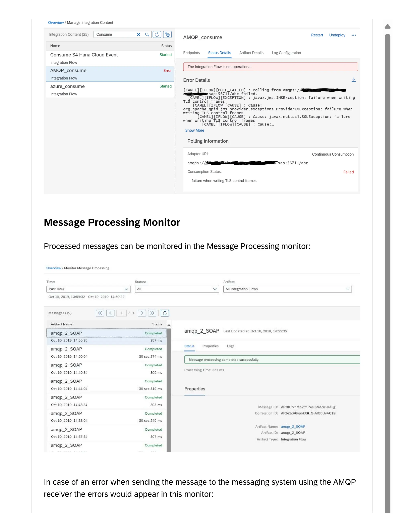
Task: Click the page scrollbar up arrow
Action: [387, 26]
